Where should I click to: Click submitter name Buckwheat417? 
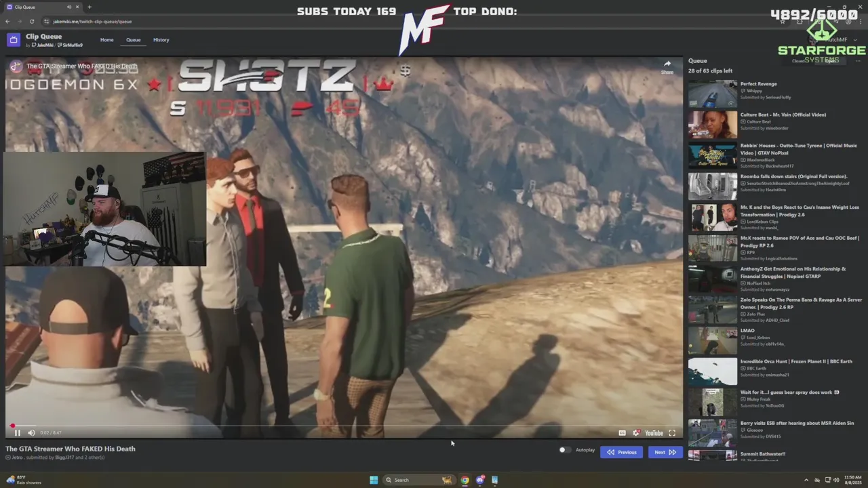pos(779,166)
